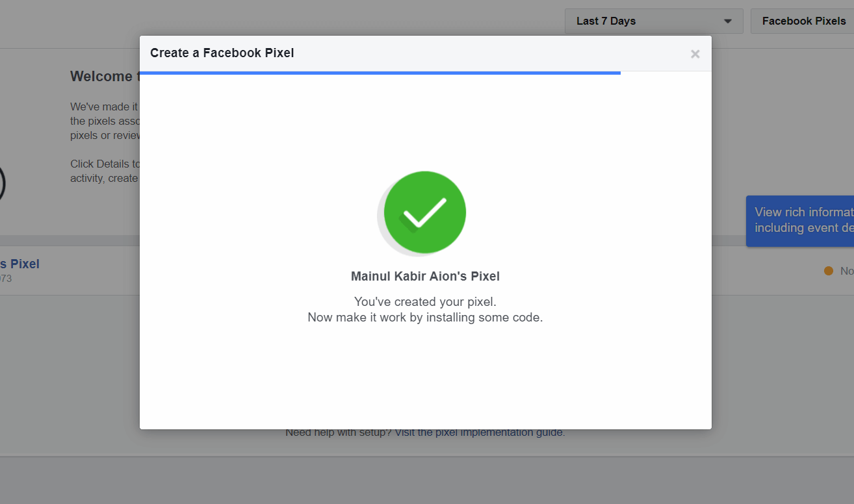This screenshot has width=854, height=504.
Task: Click the Facebook Pixels button
Action: point(803,21)
